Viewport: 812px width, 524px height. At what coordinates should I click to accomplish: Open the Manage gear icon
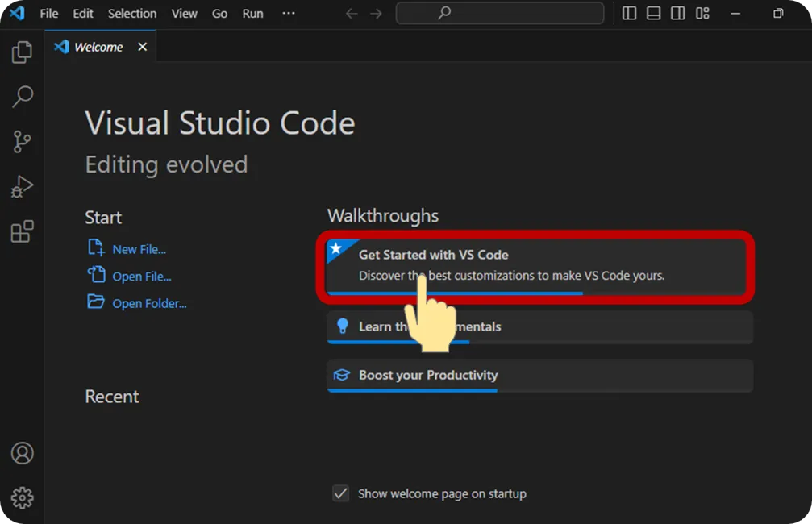coord(22,497)
